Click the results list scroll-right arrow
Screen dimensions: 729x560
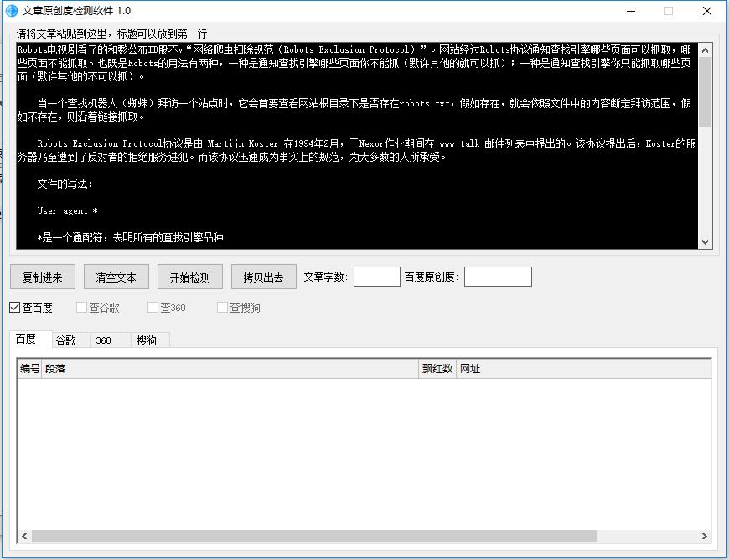coord(705,537)
